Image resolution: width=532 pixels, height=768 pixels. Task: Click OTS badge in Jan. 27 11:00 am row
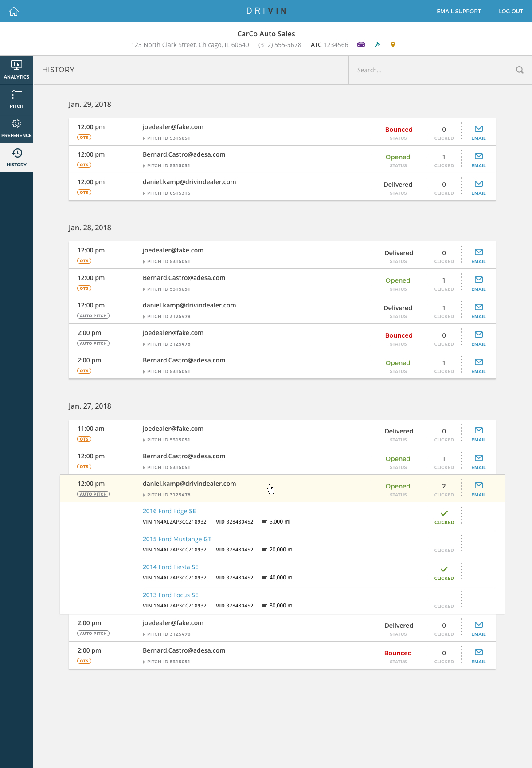[84, 439]
